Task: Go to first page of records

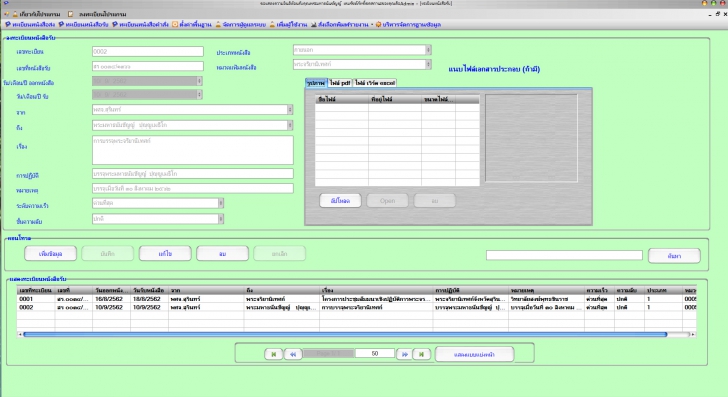Action: 273,354
